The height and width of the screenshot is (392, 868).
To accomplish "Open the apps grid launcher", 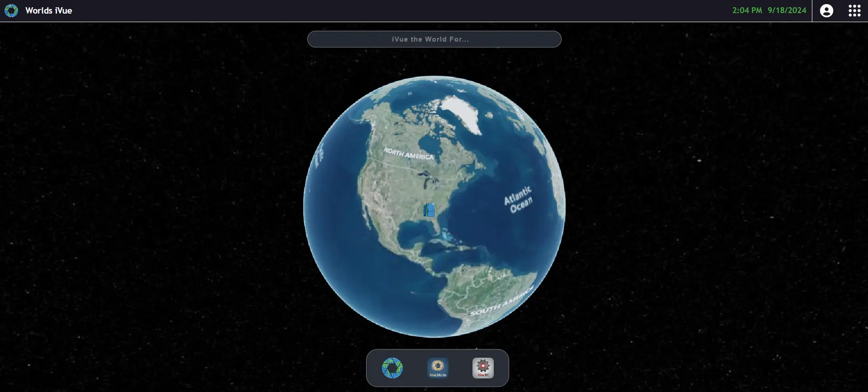I will [854, 10].
